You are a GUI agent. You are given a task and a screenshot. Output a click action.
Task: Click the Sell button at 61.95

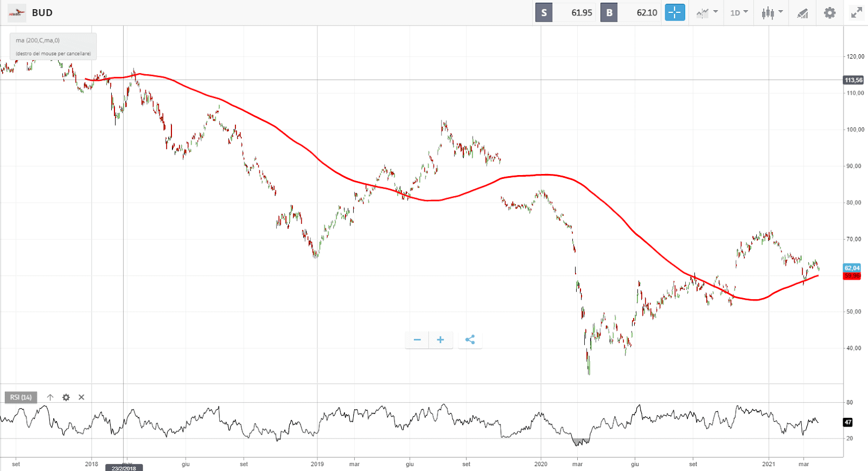point(566,12)
